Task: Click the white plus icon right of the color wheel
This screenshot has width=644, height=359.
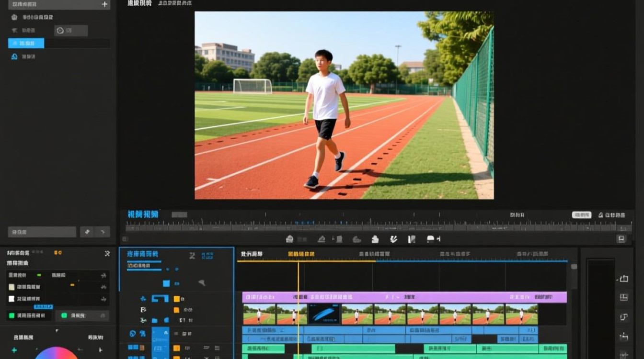Action: (x=100, y=350)
